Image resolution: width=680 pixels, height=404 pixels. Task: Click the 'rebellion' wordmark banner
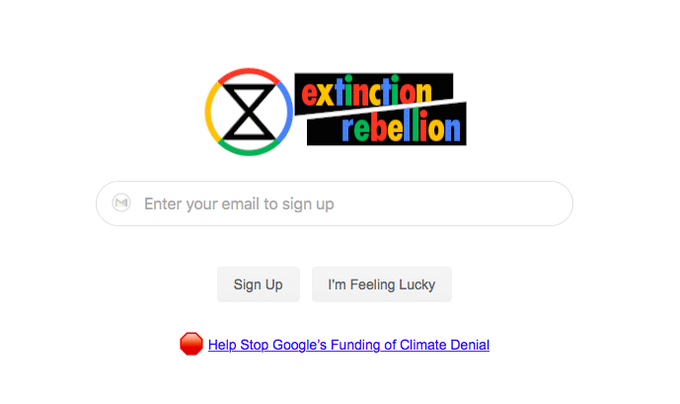point(400,129)
